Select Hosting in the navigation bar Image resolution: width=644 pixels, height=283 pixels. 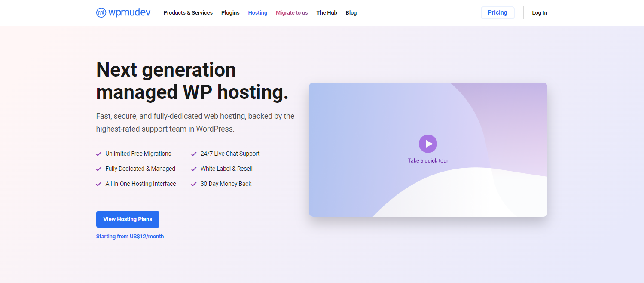[x=258, y=13]
